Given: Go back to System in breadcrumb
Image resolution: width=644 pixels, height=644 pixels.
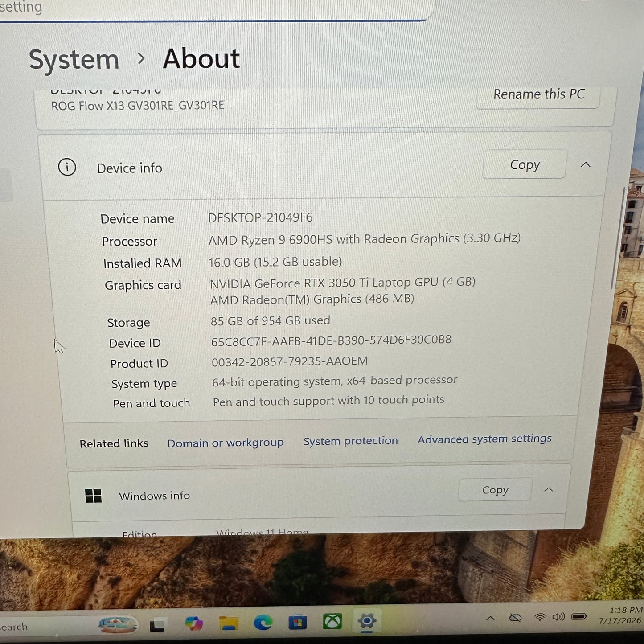Looking at the screenshot, I should (74, 60).
